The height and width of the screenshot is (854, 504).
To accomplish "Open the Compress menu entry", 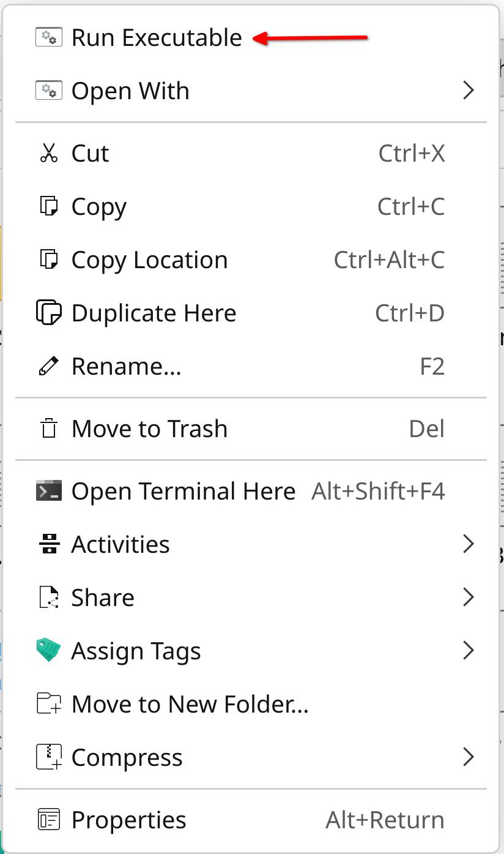I will click(251, 757).
